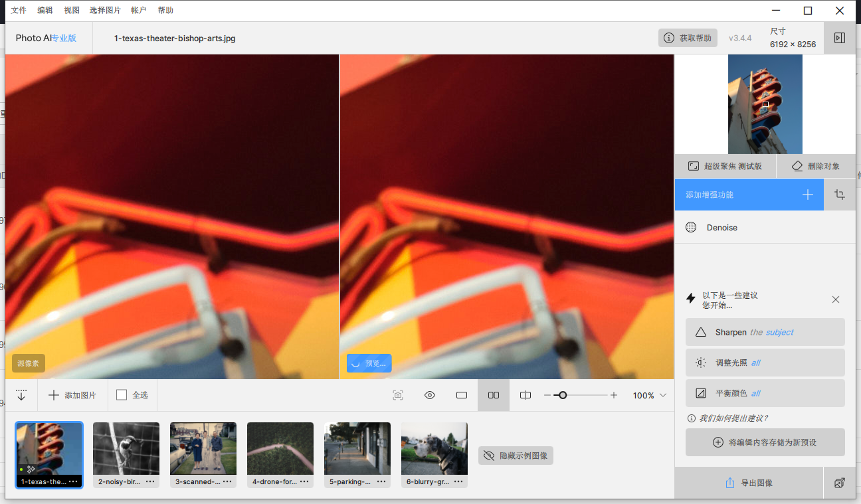Click the Photo AI专业版 logo text
The height and width of the screenshot is (504, 861).
pyautogui.click(x=46, y=38)
